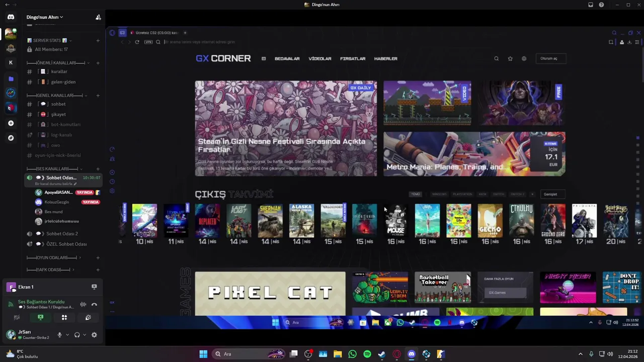
Task: Collapse ÖNEMLİ KANALLAR category
Action: [58, 63]
